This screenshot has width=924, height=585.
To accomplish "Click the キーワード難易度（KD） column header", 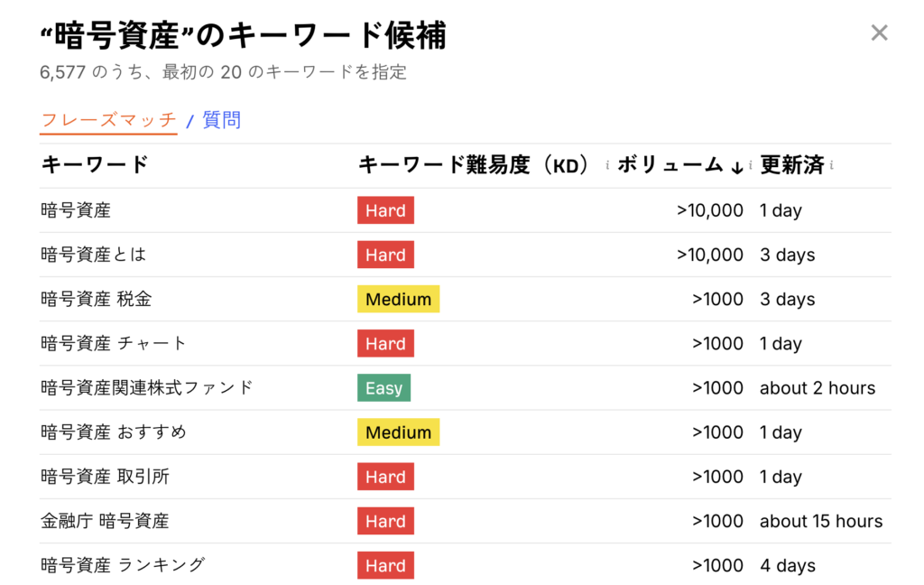I will [x=474, y=165].
